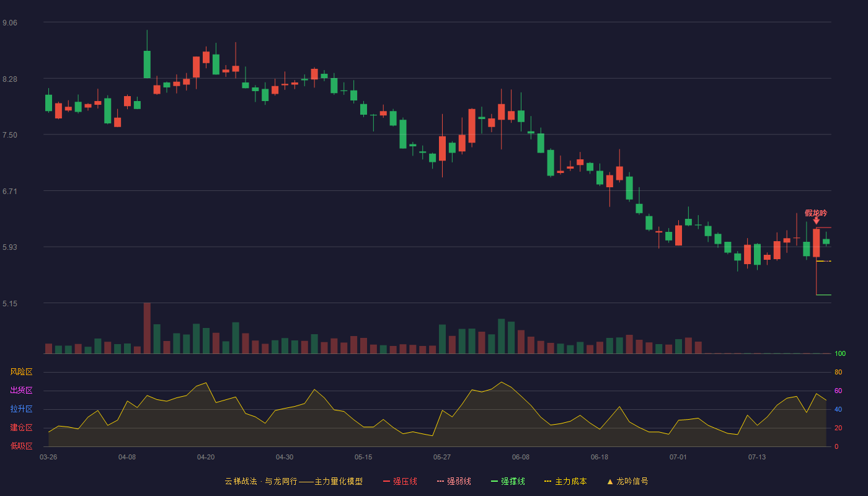Click the 建仓区 zone label
Screen dimensions: 868x496
point(21,428)
